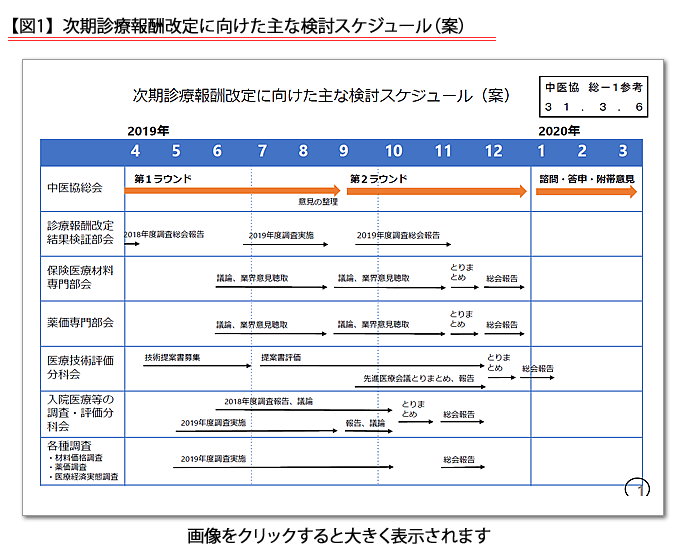The width and height of the screenshot is (690, 550).
Task: Click the 技術提案書募集 text
Action: tap(172, 357)
